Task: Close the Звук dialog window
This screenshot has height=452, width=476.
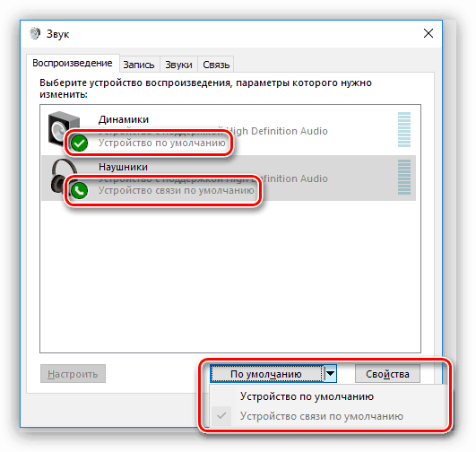Action: (x=428, y=33)
